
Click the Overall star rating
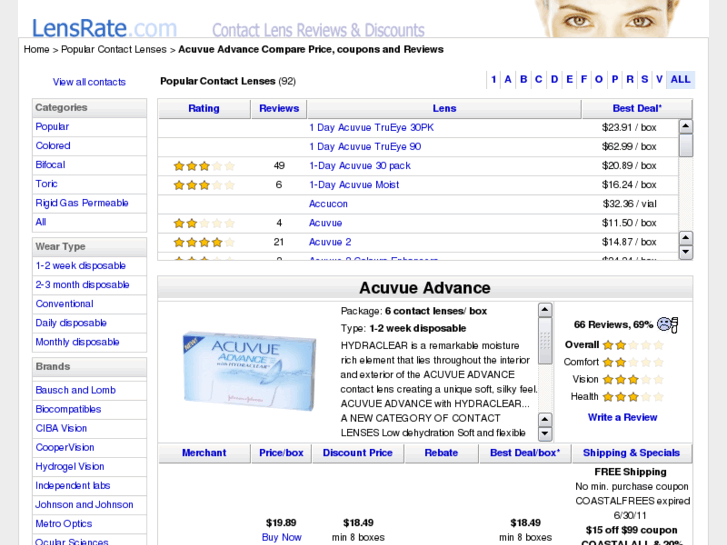click(x=633, y=345)
